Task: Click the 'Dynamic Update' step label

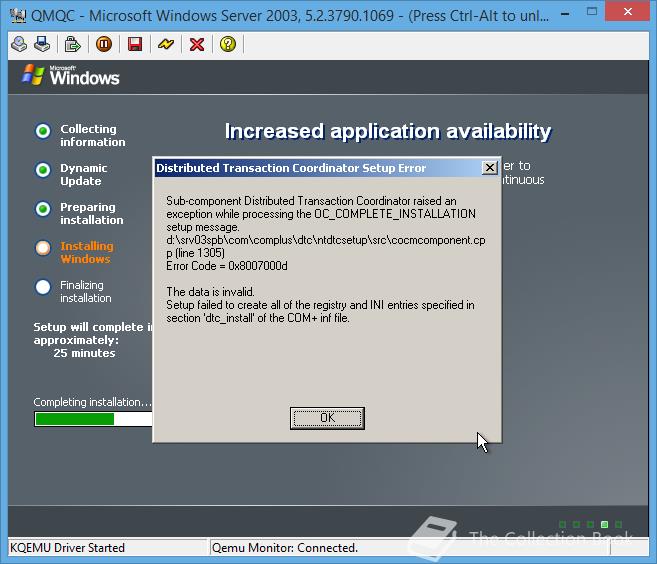Action: click(83, 174)
